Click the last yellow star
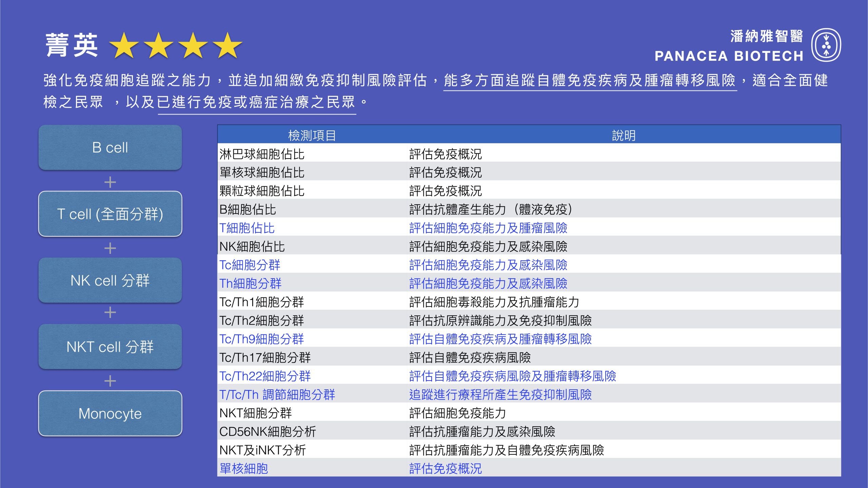 point(227,46)
